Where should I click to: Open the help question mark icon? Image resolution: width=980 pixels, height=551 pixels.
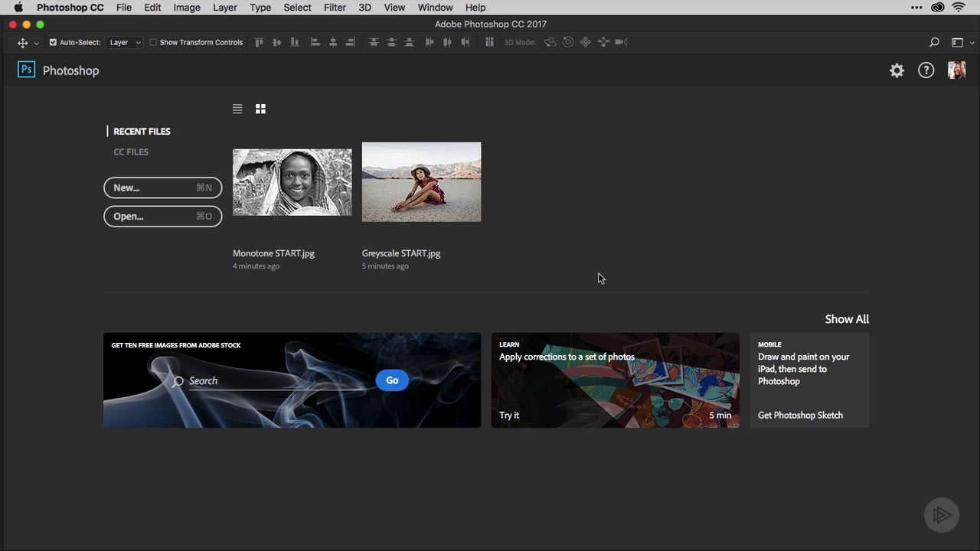[926, 70]
